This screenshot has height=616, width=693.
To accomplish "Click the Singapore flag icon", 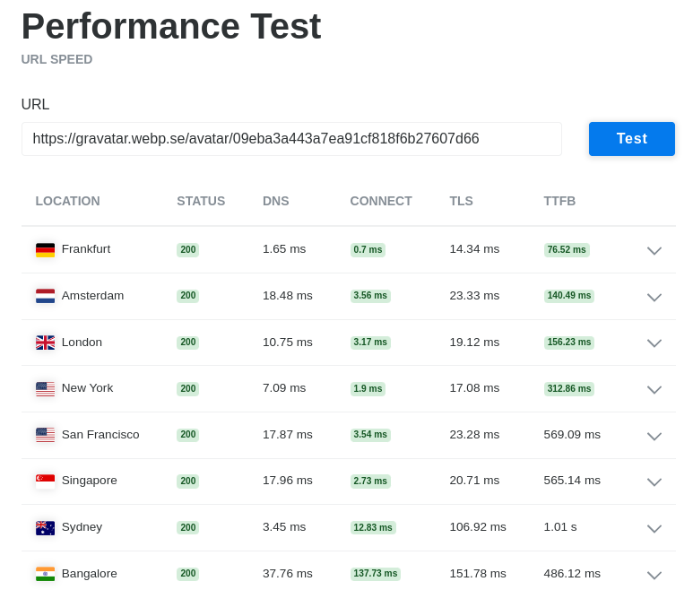I will click(45, 481).
